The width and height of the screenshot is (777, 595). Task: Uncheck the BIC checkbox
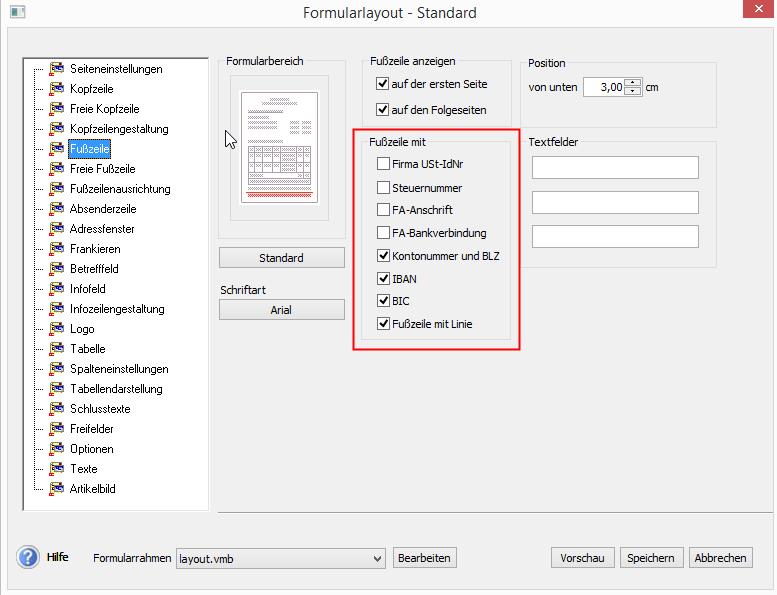click(x=383, y=300)
